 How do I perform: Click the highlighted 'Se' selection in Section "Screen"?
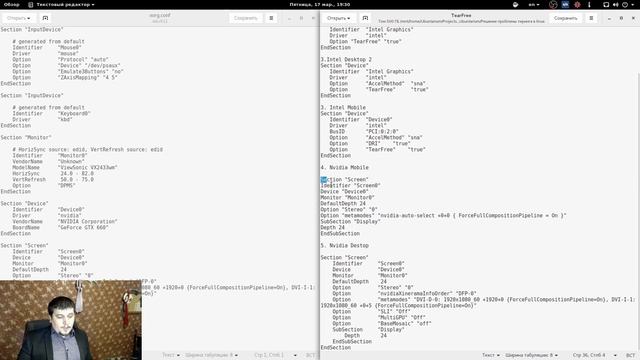pyautogui.click(x=324, y=180)
